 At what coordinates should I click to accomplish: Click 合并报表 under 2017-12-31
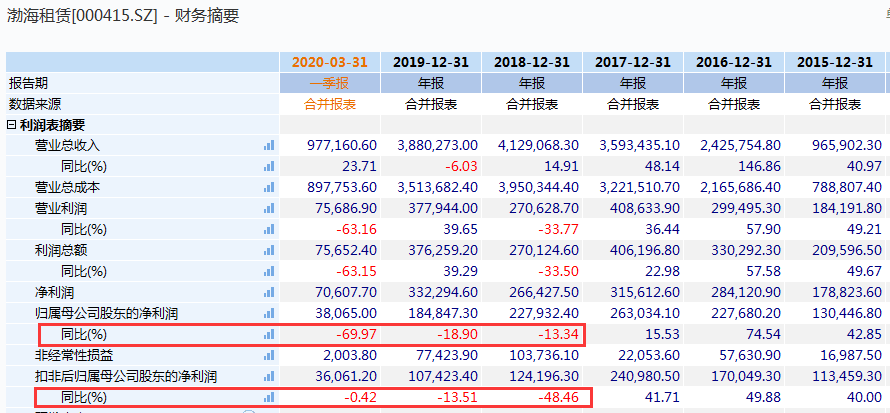tap(633, 104)
